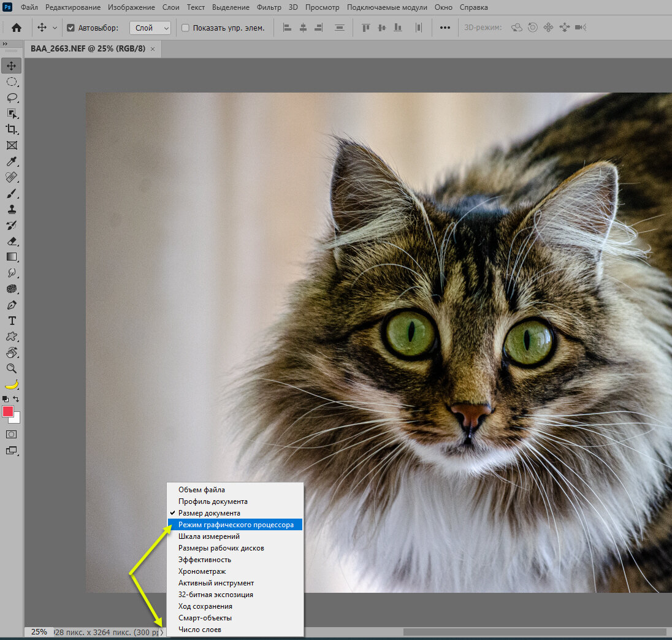Screen dimensions: 672x640
Task: Pick the Eyedropper tool
Action: (x=12, y=162)
